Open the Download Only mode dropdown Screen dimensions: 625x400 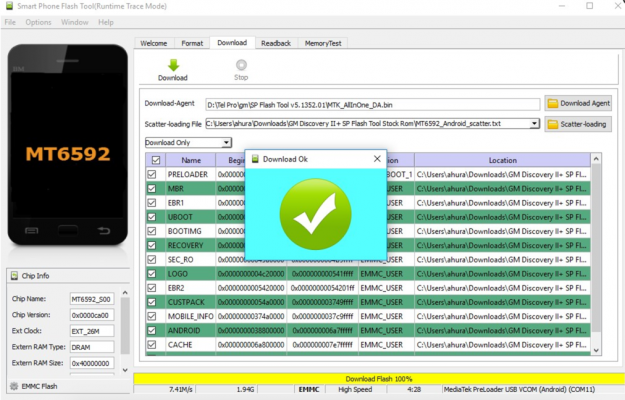pyautogui.click(x=226, y=143)
